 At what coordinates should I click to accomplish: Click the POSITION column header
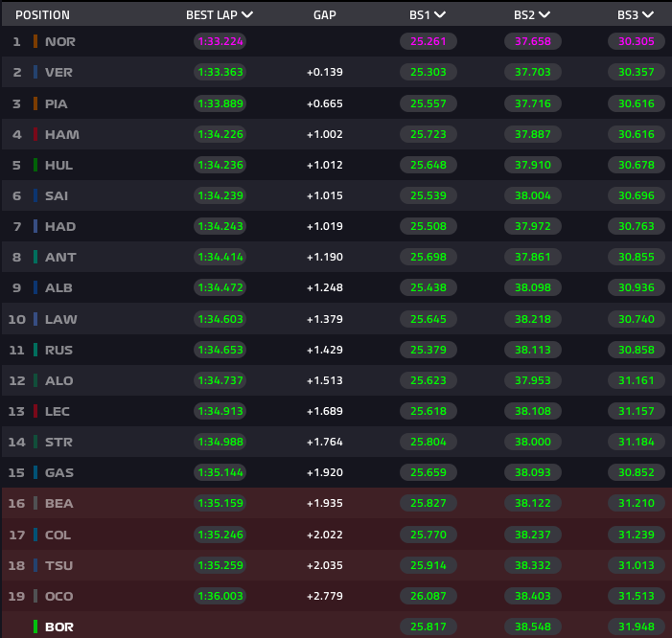click(x=42, y=15)
